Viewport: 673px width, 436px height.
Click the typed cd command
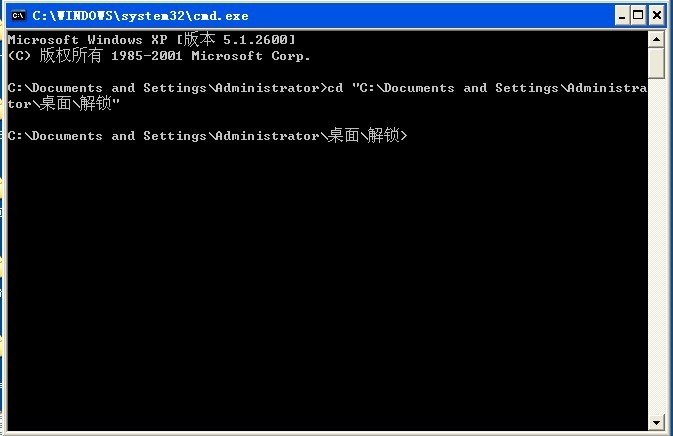(336, 88)
